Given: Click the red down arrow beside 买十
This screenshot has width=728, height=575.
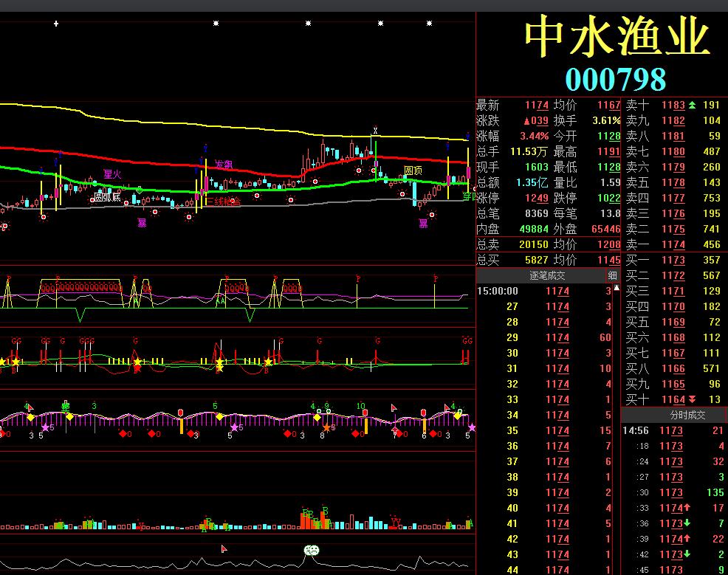Looking at the screenshot, I should pyautogui.click(x=693, y=399).
